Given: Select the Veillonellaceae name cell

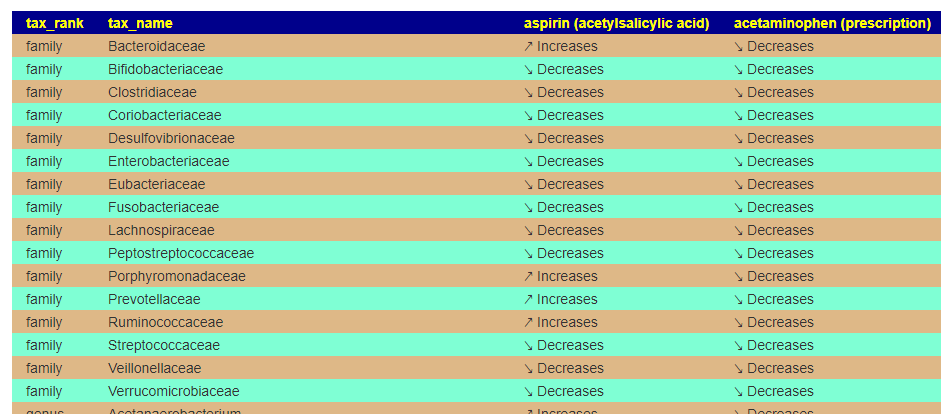Looking at the screenshot, I should coord(154,369).
